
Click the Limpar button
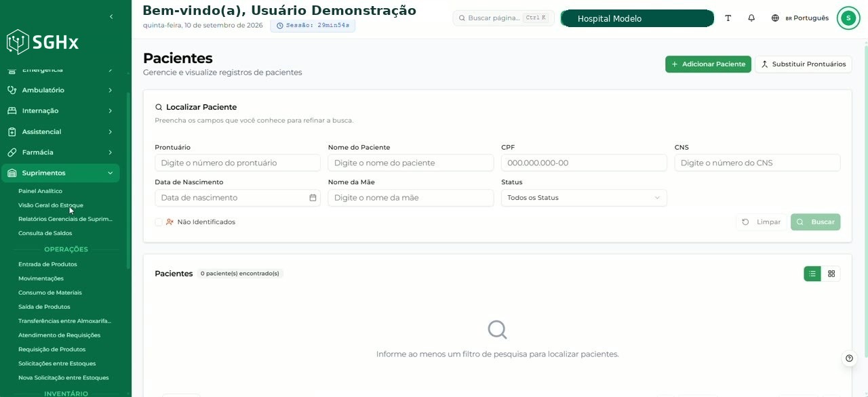762,222
